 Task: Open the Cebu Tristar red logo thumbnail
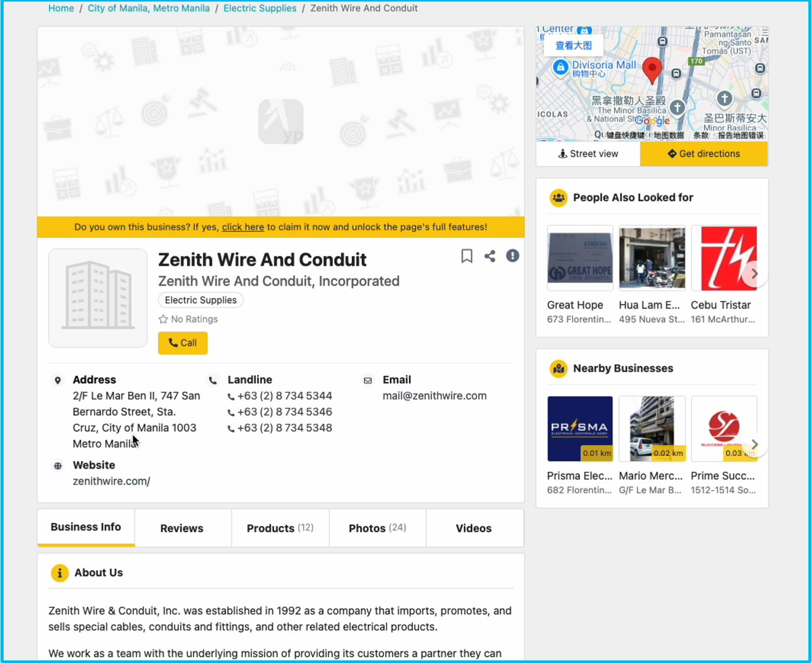click(x=724, y=258)
